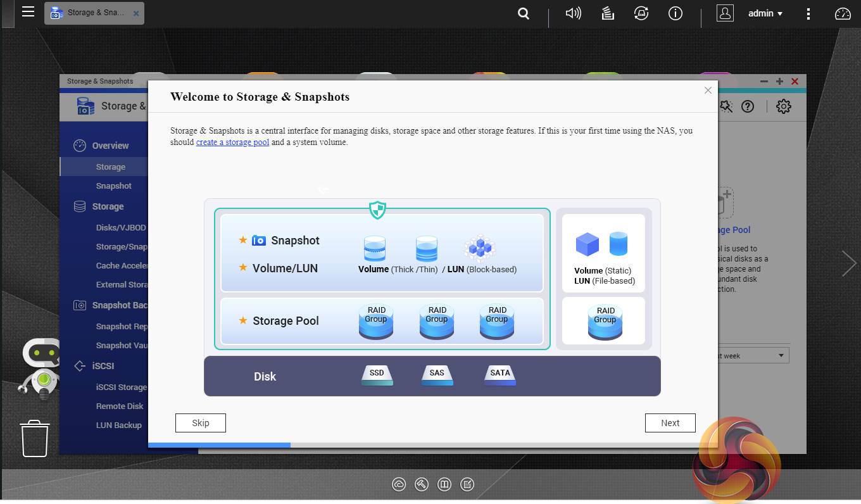Follow the 'create a storage pool' link
The height and width of the screenshot is (504, 861).
[x=232, y=142]
